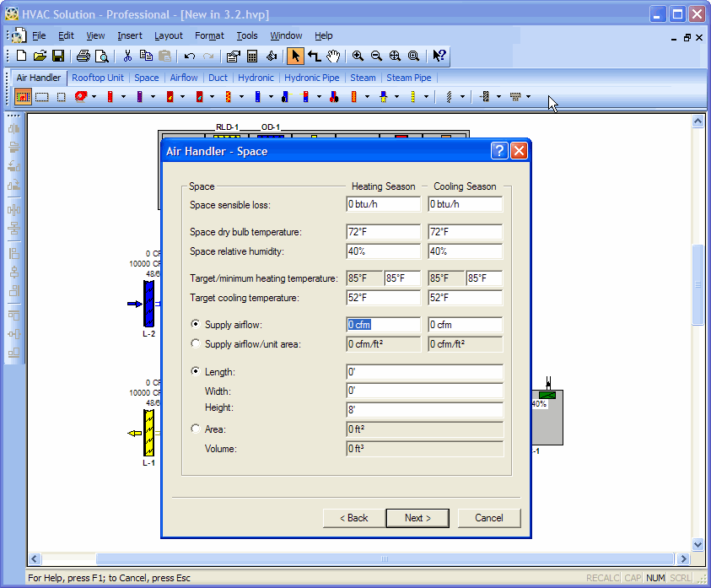
Task: Switch to the Rooftop Unit tab
Action: 98,78
